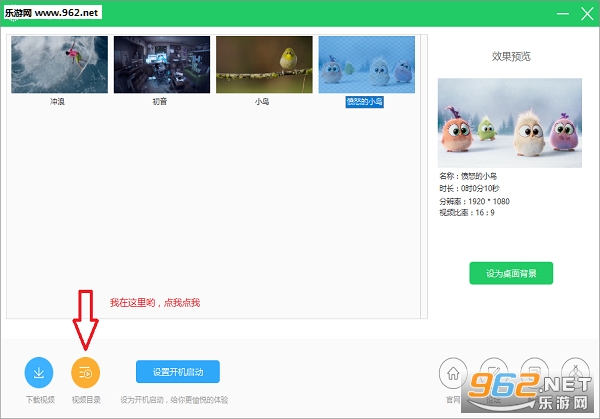Click the 分辨率：1920 * 1080 line
600x419 pixels.
tap(474, 201)
